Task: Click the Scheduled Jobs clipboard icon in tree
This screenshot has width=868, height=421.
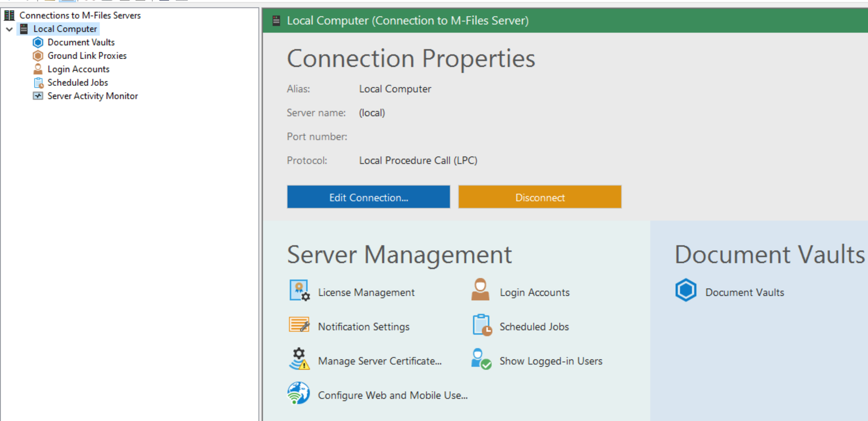Action: (38, 83)
